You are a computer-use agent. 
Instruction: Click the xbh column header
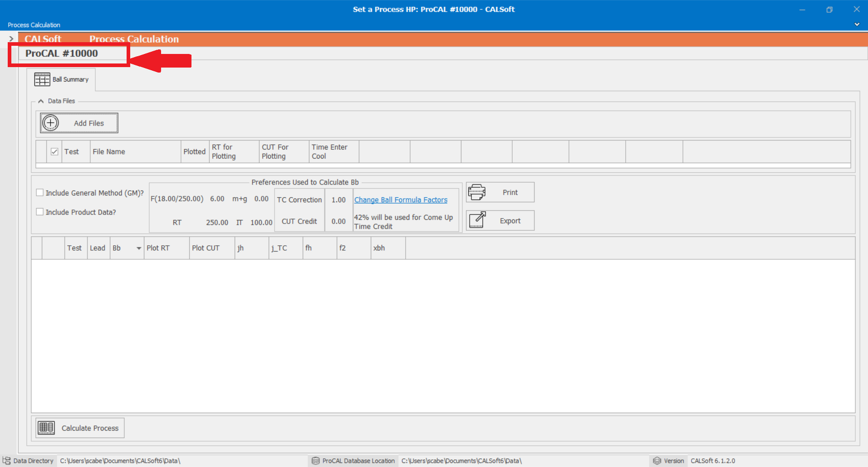388,248
